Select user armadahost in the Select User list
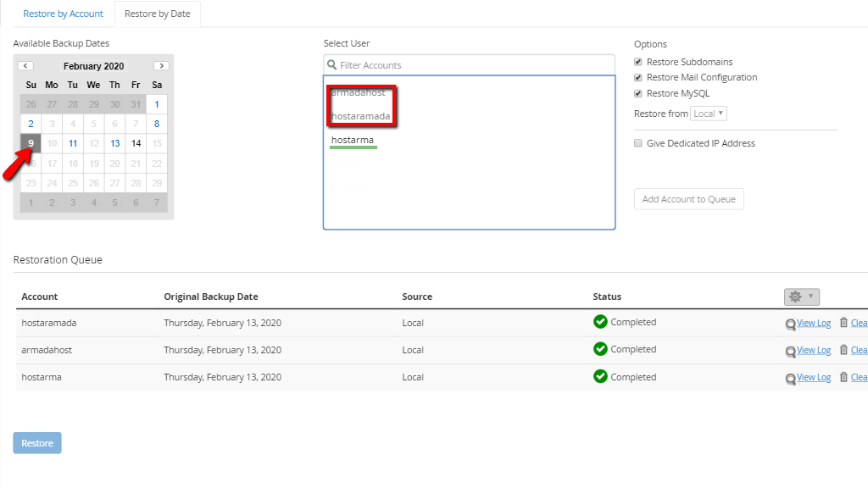The height and width of the screenshot is (488, 868). (x=359, y=92)
